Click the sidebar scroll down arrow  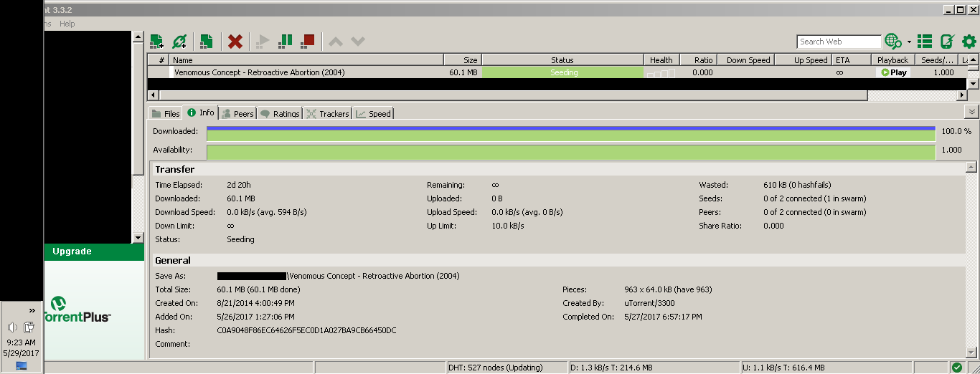pos(138,238)
